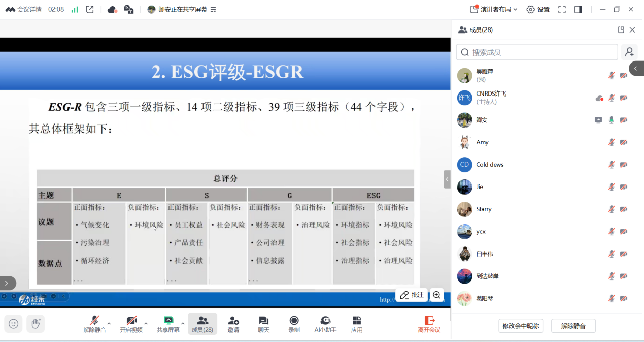Click the emoji reactions icon
The height and width of the screenshot is (342, 644).
13,324
